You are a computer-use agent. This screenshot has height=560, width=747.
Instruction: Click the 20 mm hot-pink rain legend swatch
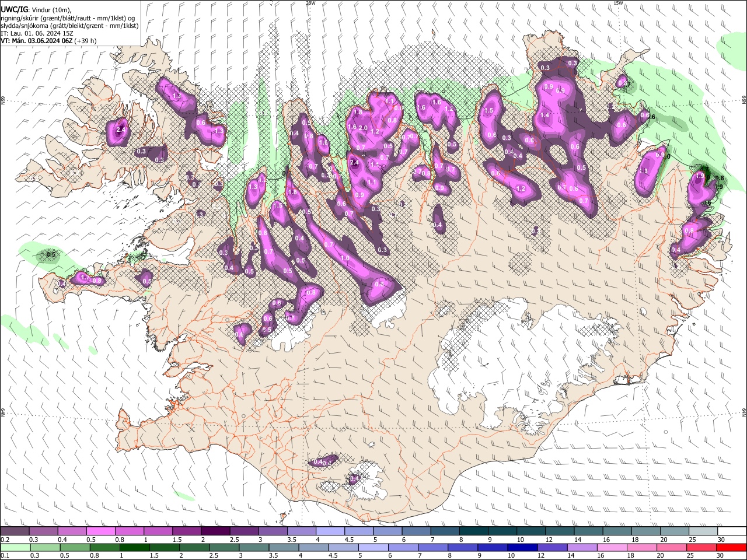coord(672,547)
